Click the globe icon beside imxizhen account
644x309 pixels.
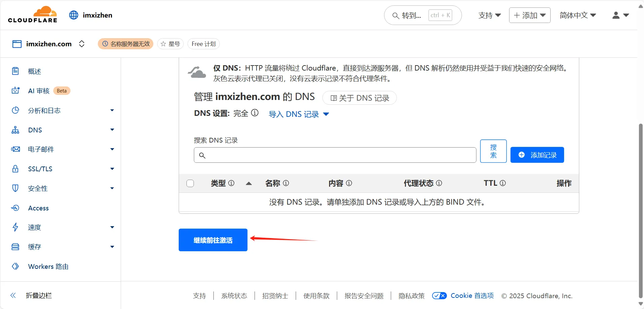coord(74,15)
